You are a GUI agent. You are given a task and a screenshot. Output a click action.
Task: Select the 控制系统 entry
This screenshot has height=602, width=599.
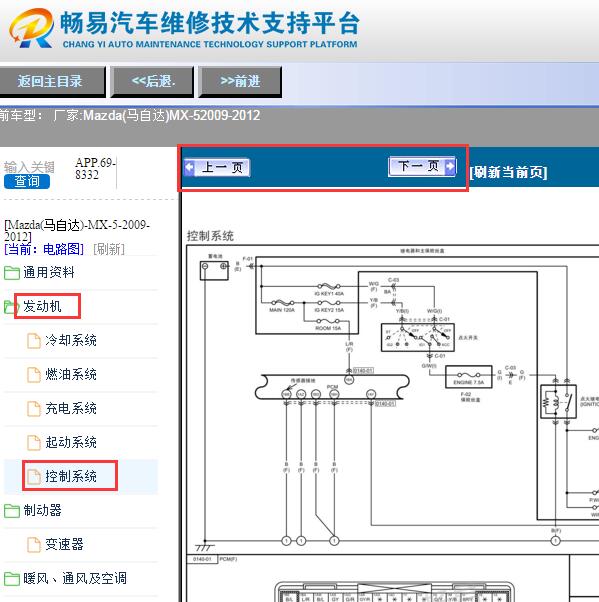click(x=71, y=476)
